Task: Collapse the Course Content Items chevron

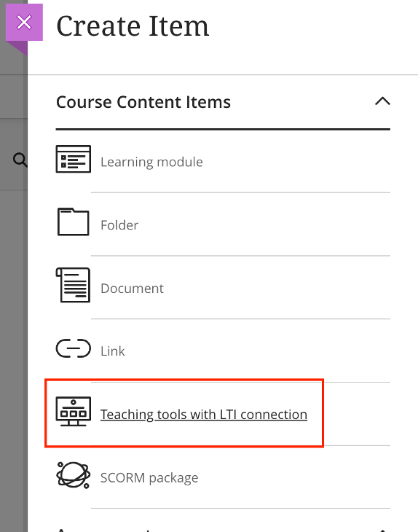Action: [x=382, y=101]
